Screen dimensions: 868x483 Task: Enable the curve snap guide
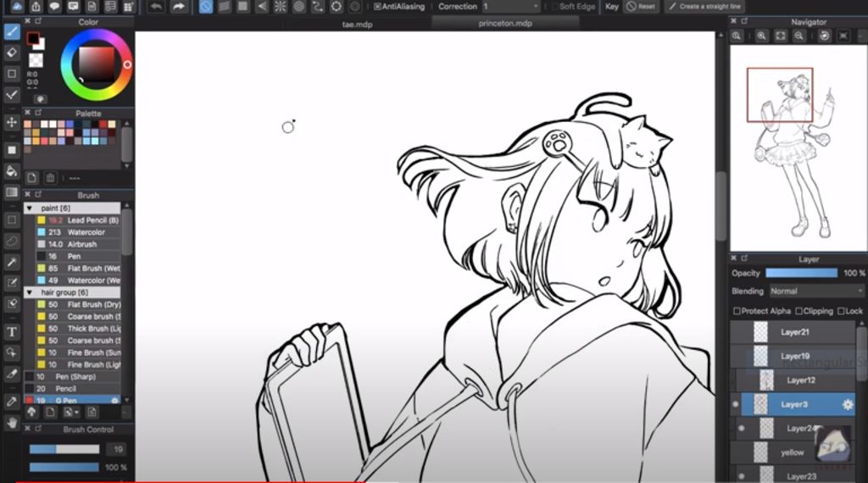(318, 7)
